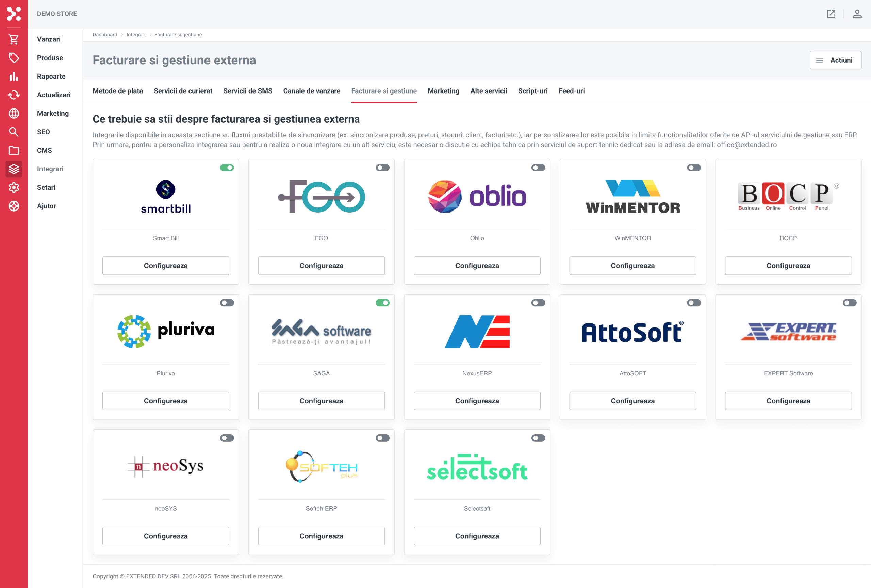The height and width of the screenshot is (588, 871).
Task: Open the Rapoarte bar chart icon
Action: [14, 77]
